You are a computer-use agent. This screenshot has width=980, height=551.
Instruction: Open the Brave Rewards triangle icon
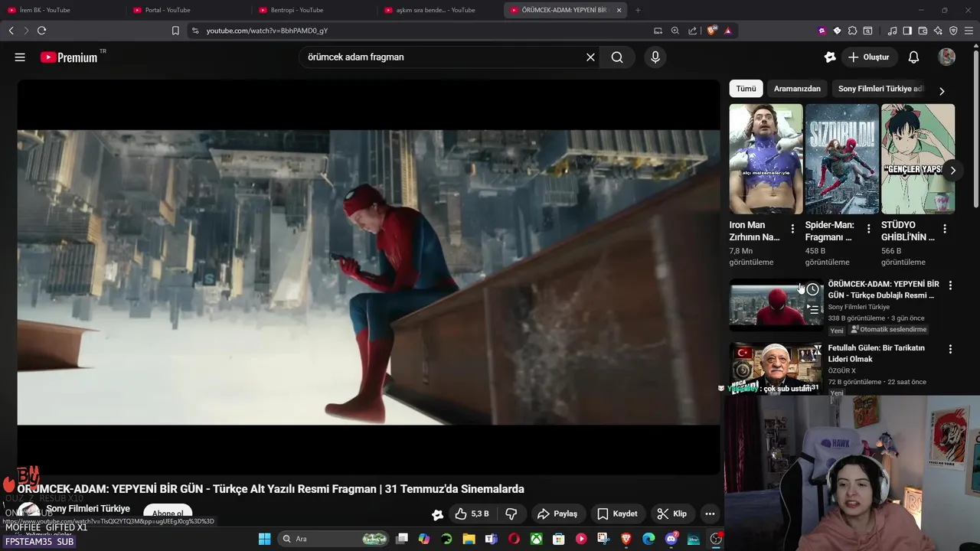click(x=727, y=31)
